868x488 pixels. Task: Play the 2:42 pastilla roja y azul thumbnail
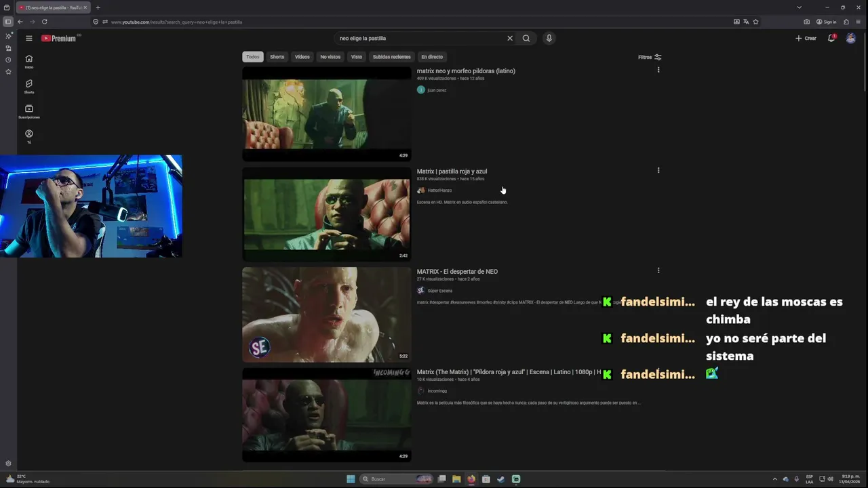point(327,214)
